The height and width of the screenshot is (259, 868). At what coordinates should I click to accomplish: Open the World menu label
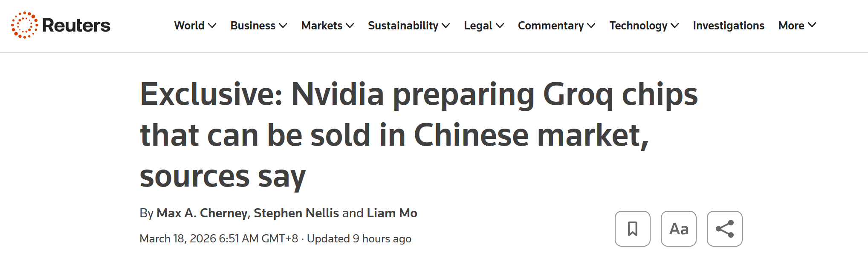189,26
